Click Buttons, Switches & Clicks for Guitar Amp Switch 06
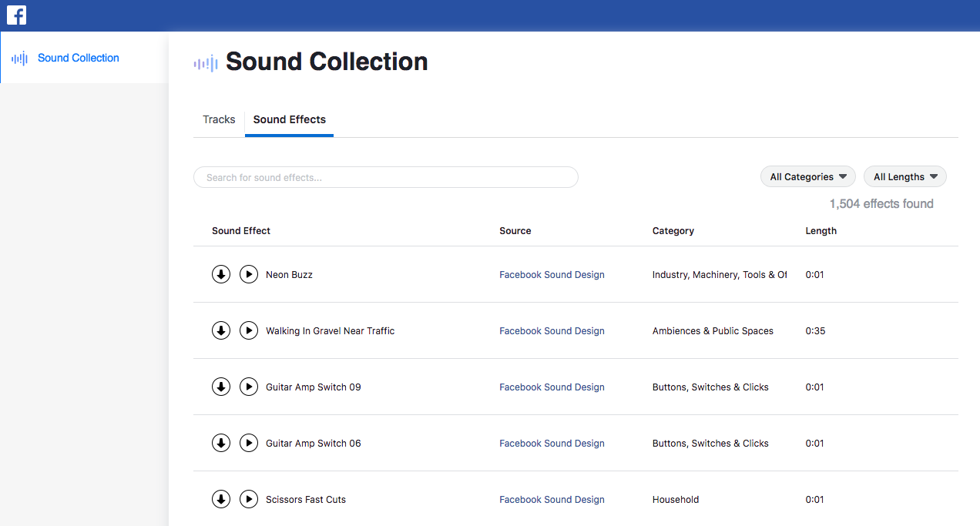This screenshot has width=980, height=526. 710,444
